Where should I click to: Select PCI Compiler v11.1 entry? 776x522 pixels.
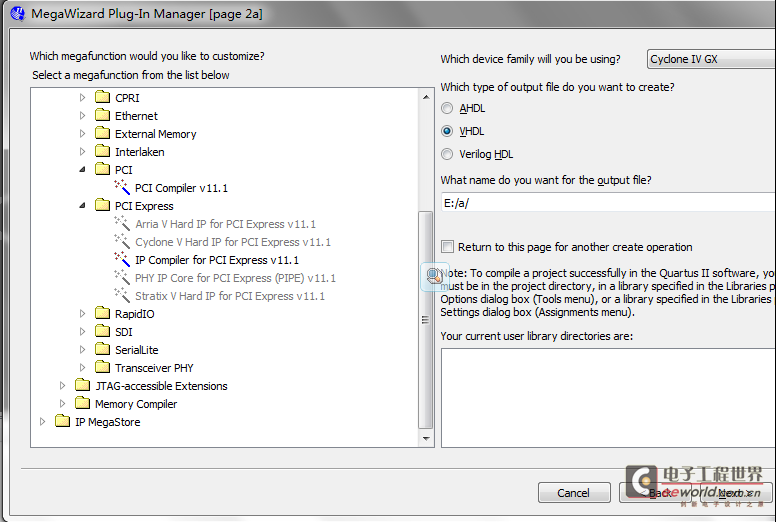click(x=181, y=188)
